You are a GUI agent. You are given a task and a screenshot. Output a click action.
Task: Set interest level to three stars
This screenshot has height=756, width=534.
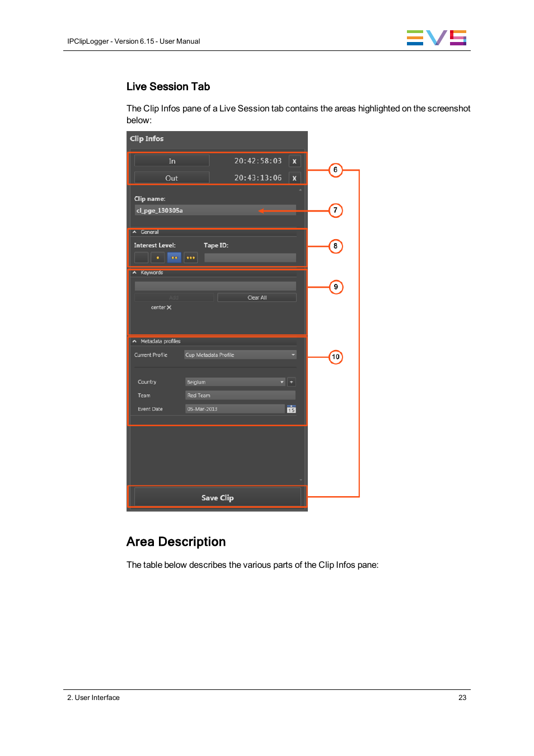(191, 258)
